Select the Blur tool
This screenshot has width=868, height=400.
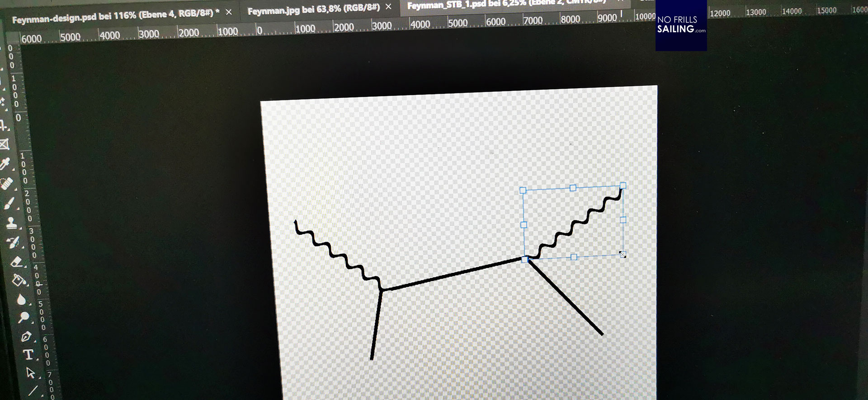pyautogui.click(x=21, y=299)
